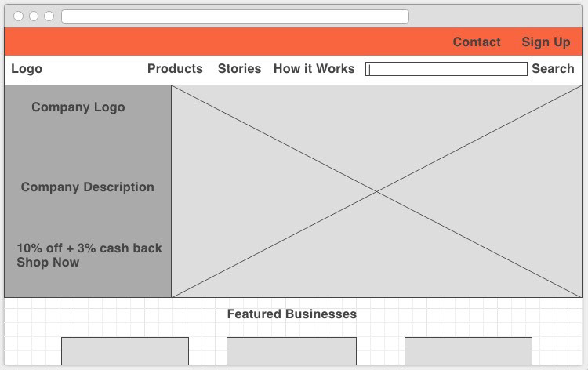Open the middle featured business card
The width and height of the screenshot is (588, 370).
pos(292,351)
